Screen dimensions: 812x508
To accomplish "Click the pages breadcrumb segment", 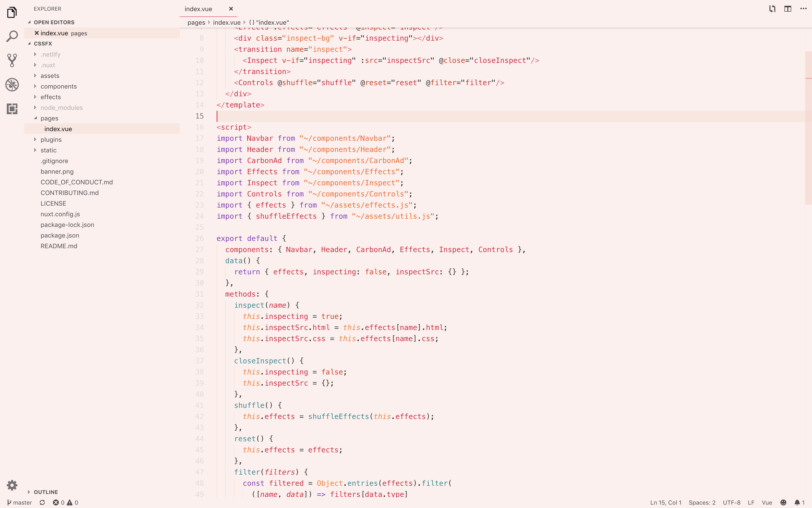I will pos(196,22).
